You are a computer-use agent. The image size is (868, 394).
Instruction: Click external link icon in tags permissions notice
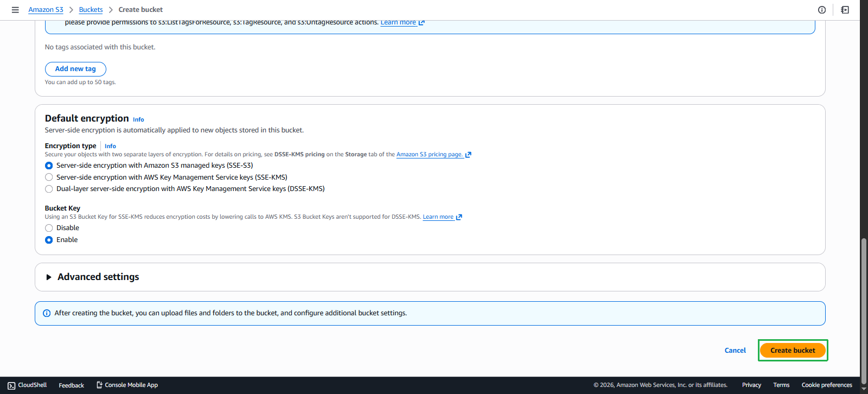pyautogui.click(x=422, y=23)
